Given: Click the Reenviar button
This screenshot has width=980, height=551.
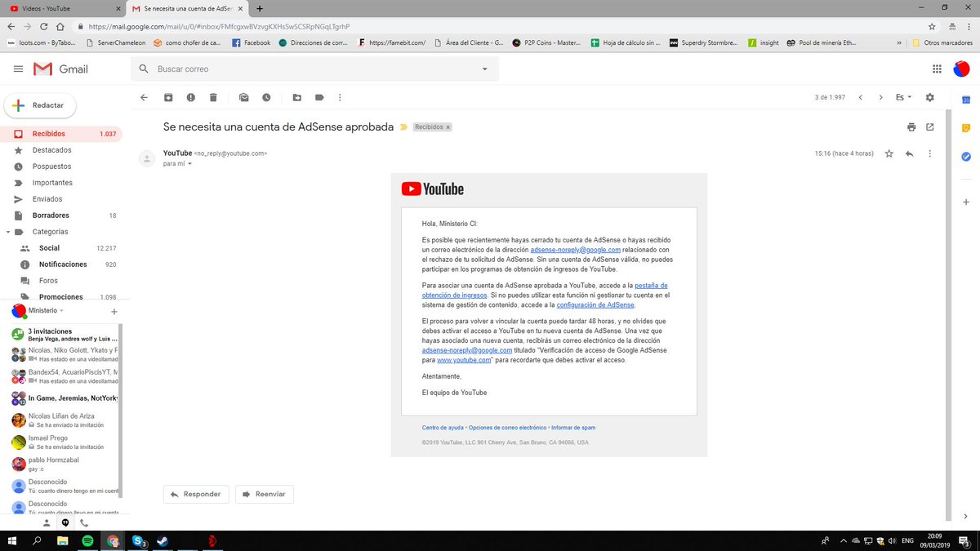Looking at the screenshot, I should pos(265,494).
